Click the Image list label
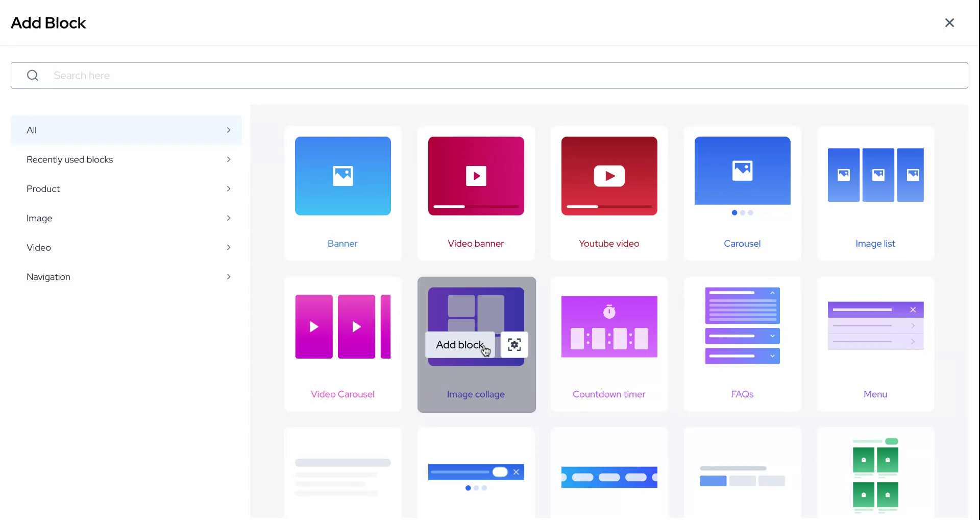The image size is (980, 520). [x=875, y=244]
